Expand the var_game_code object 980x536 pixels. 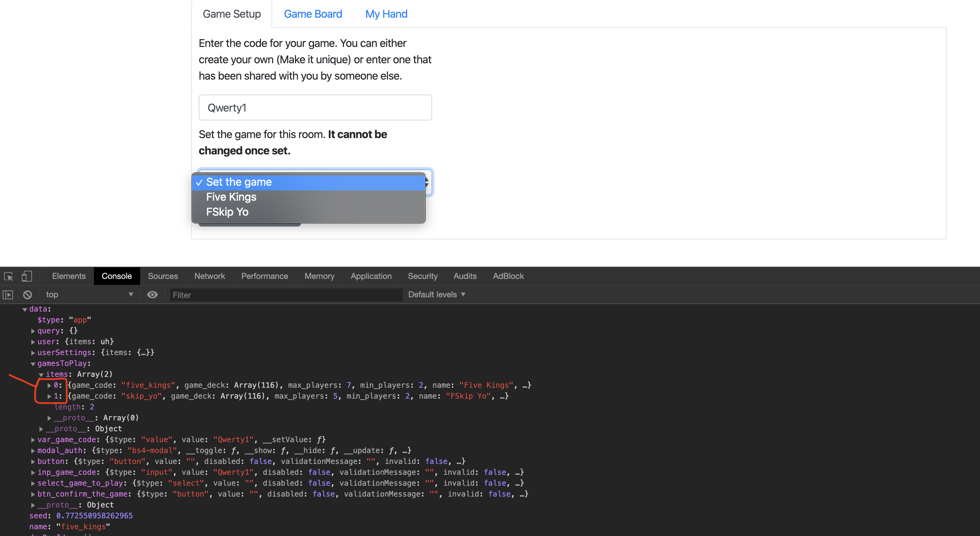[x=33, y=440]
